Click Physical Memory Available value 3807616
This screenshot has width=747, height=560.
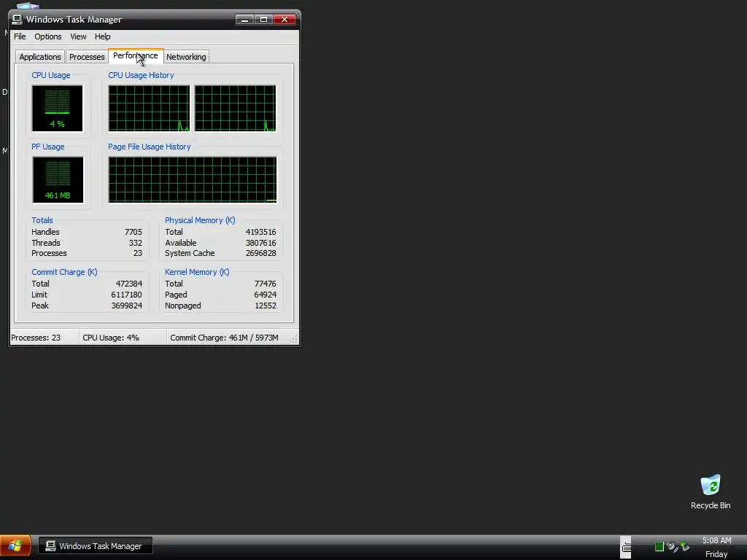(260, 243)
